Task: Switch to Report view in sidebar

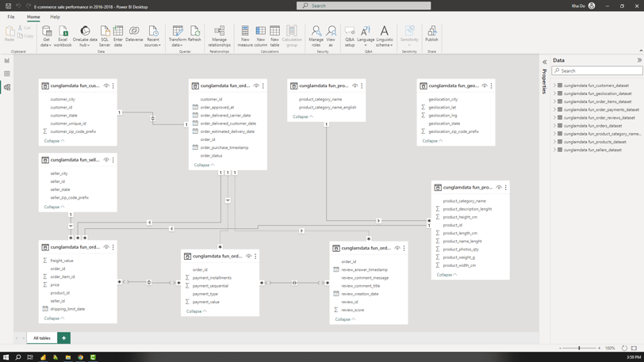Action: point(7,61)
